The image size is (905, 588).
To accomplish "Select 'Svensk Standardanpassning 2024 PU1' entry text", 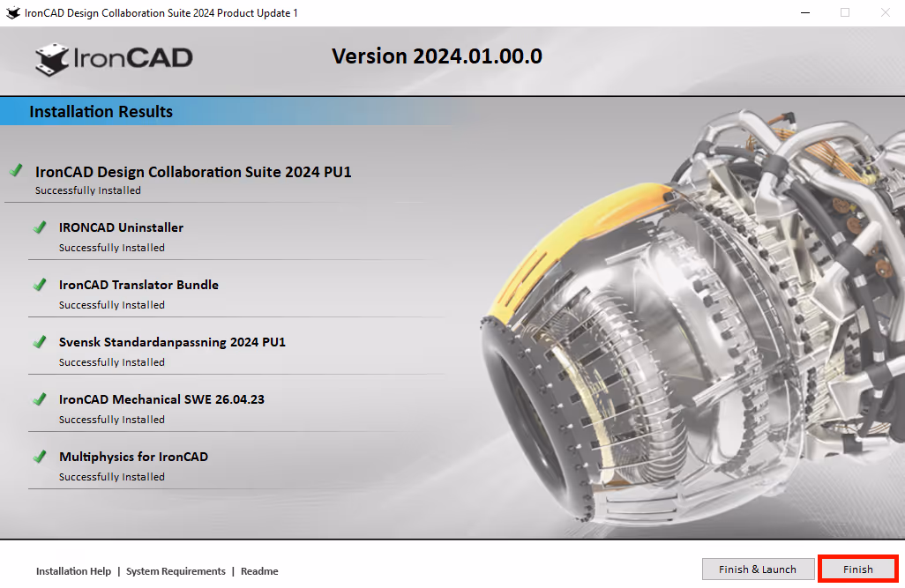I will point(172,342).
